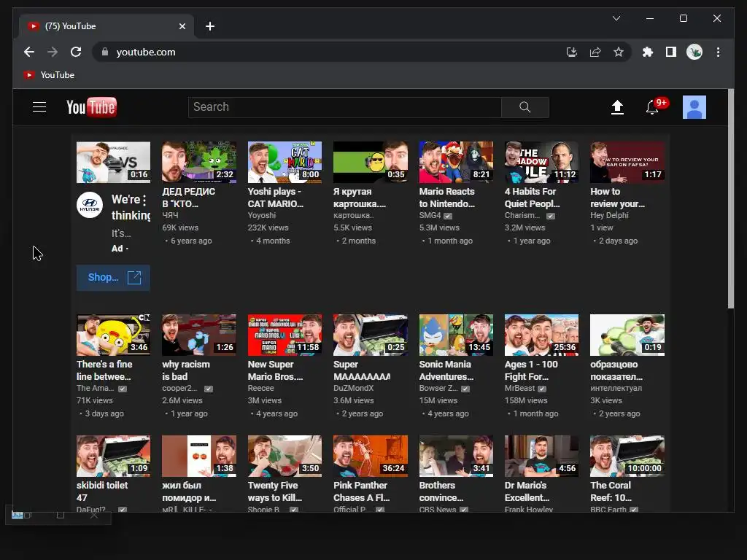Click the Hey Delphi channel name

(609, 215)
